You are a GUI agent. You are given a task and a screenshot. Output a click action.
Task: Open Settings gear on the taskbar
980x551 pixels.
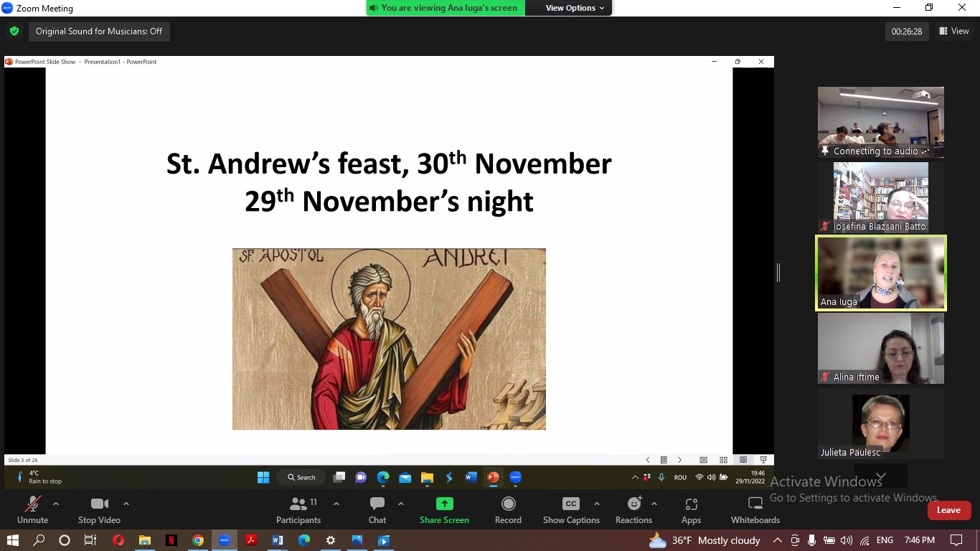point(331,540)
